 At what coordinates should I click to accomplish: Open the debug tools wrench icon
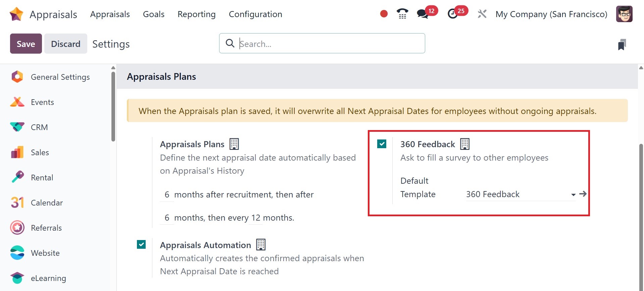pyautogui.click(x=482, y=14)
